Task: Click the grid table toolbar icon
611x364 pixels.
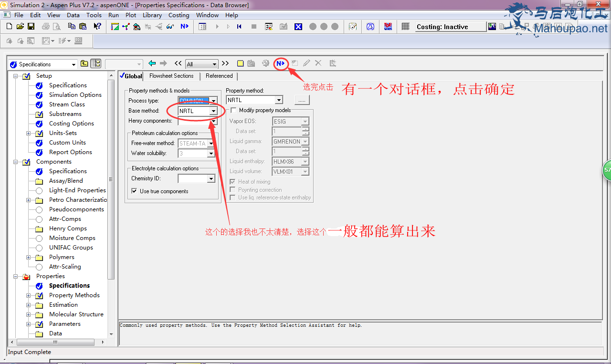Action: (406, 27)
